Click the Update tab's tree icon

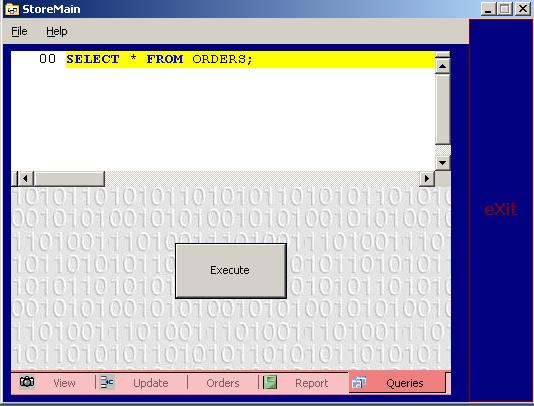[107, 382]
